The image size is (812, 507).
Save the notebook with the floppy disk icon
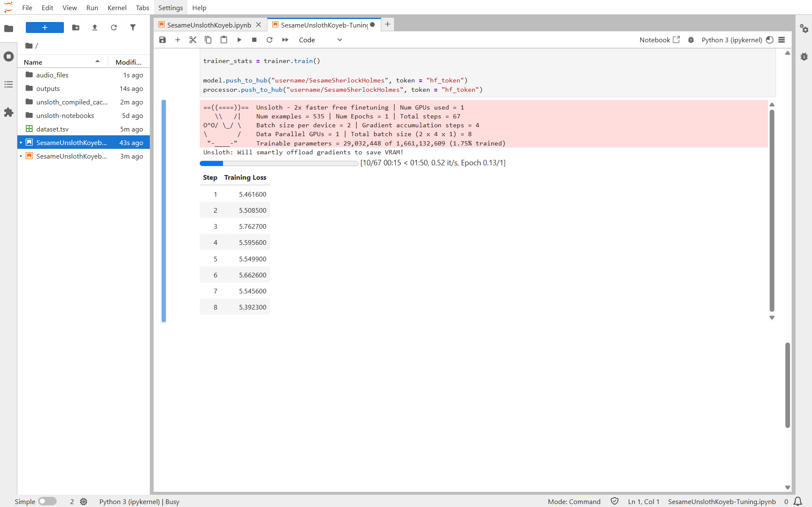coord(162,40)
